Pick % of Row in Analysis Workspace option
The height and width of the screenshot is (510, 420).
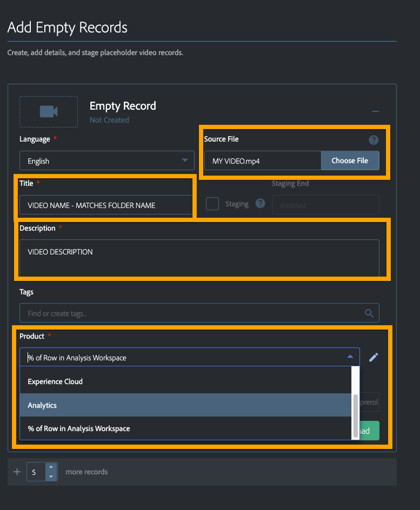pos(185,428)
